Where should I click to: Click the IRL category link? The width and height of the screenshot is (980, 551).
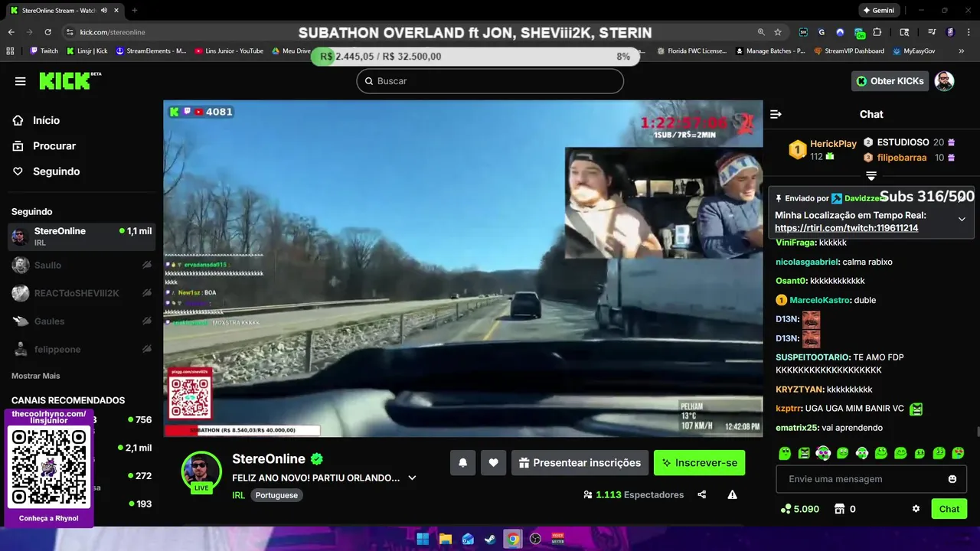[x=238, y=495]
